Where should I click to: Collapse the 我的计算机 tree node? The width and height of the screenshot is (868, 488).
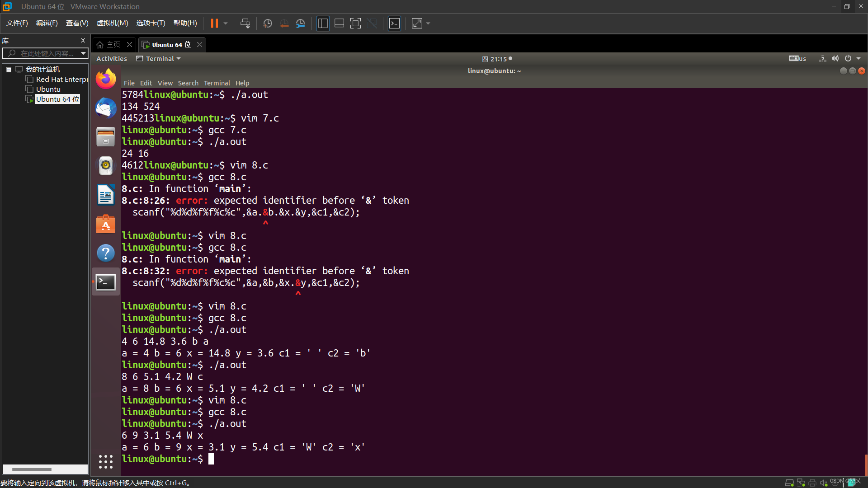pyautogui.click(x=8, y=69)
